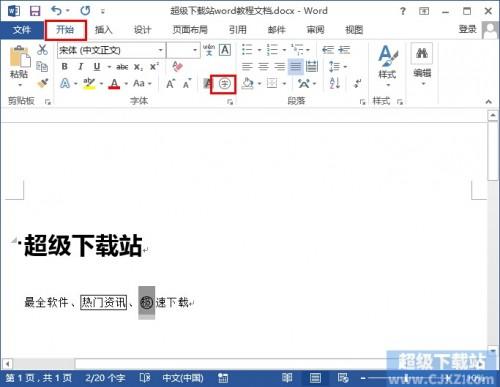Decrease the paragraph indent
This screenshot has width=500, height=387.
pyautogui.click(x=328, y=50)
